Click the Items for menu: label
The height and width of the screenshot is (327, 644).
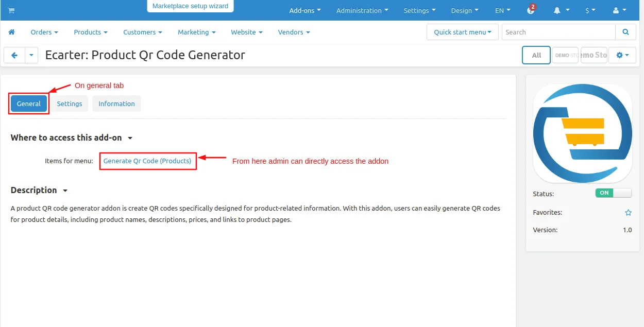(69, 161)
